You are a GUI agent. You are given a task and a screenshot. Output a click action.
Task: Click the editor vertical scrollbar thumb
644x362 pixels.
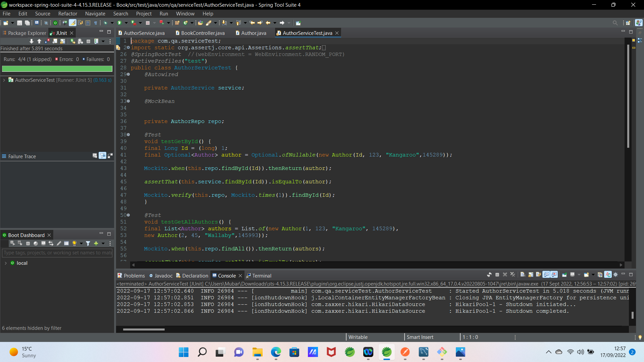pos(628,96)
